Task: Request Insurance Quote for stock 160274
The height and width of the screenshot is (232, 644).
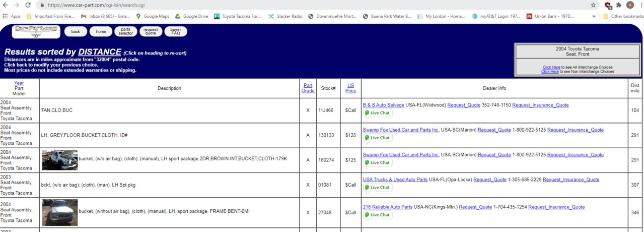Action: point(576,155)
